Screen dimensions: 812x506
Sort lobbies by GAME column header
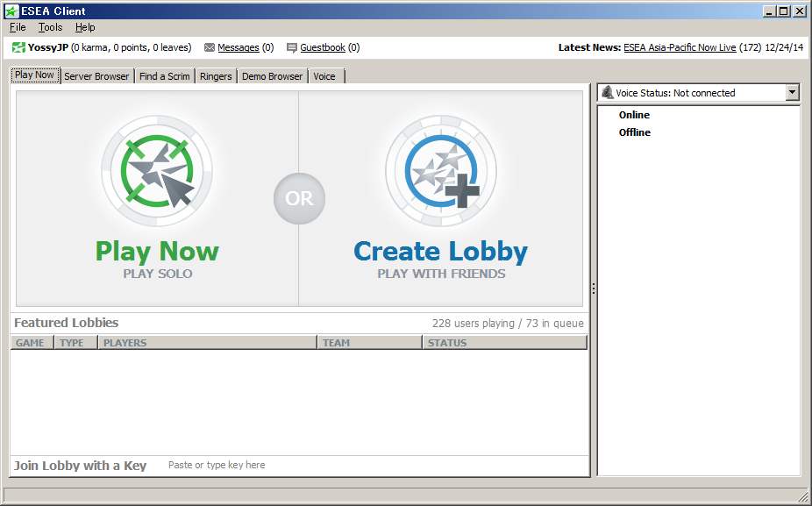tap(32, 342)
